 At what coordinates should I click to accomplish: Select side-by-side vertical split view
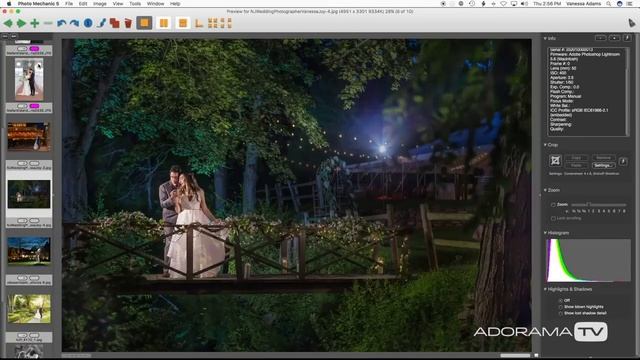[x=164, y=23]
